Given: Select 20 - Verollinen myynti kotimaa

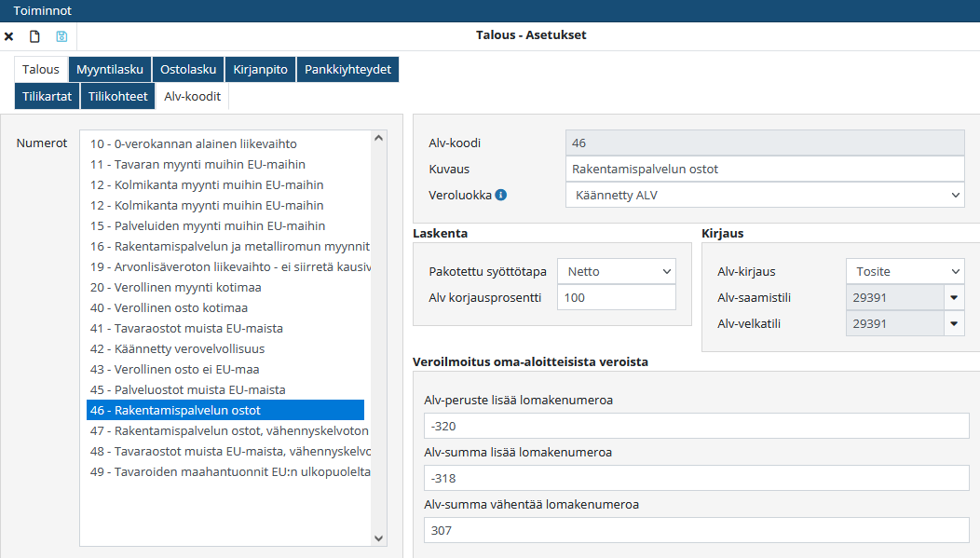Looking at the screenshot, I should click(x=175, y=287).
